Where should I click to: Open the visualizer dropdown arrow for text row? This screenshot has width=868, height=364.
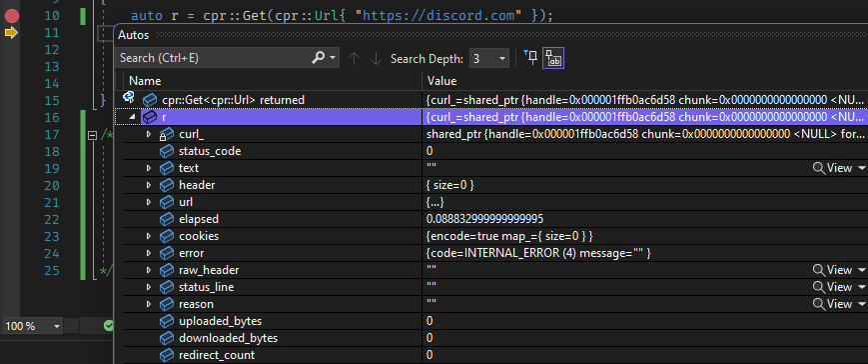[x=861, y=168]
